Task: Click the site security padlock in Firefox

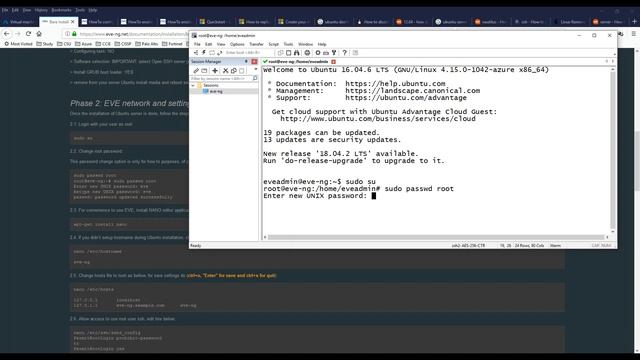Action: click(74, 34)
